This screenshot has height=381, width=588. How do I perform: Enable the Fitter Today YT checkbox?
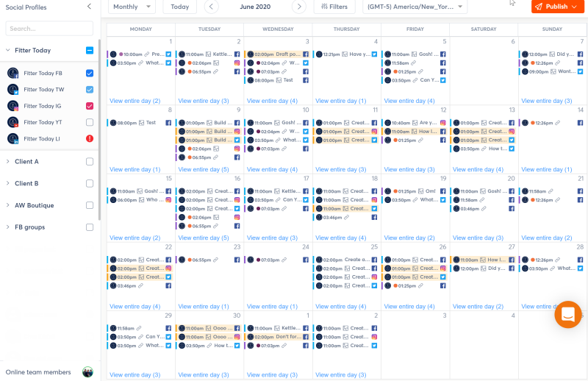(x=90, y=122)
